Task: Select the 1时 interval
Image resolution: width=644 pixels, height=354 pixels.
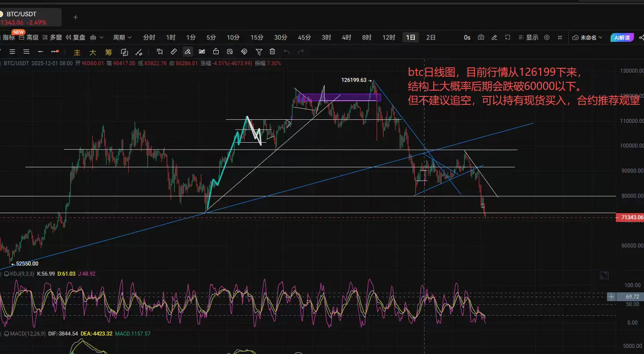Action: (x=171, y=37)
